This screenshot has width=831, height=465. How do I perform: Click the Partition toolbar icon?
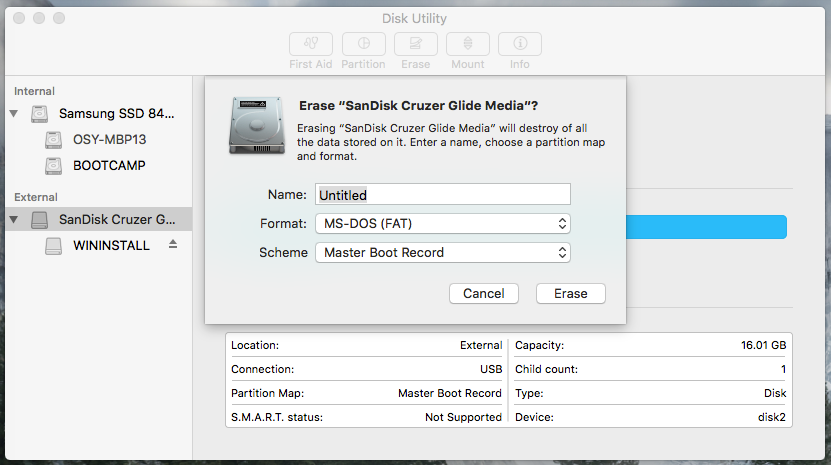364,44
